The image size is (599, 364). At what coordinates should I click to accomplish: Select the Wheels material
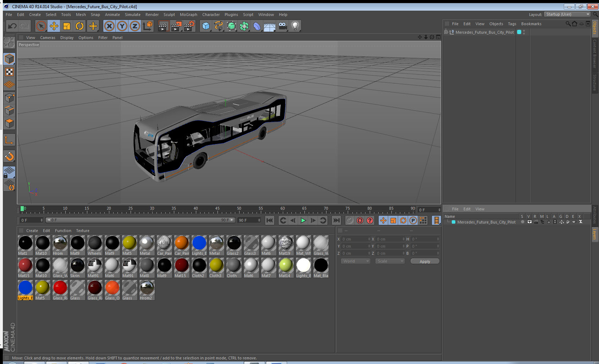tap(95, 245)
